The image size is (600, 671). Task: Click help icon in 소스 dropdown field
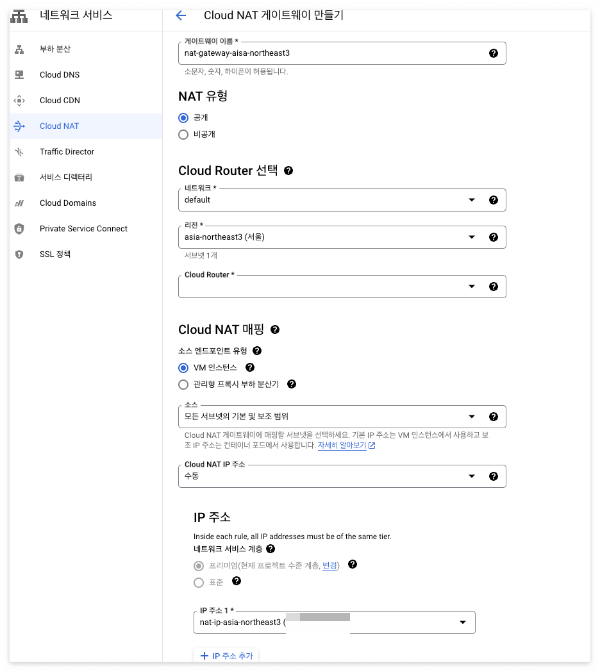tap(493, 417)
